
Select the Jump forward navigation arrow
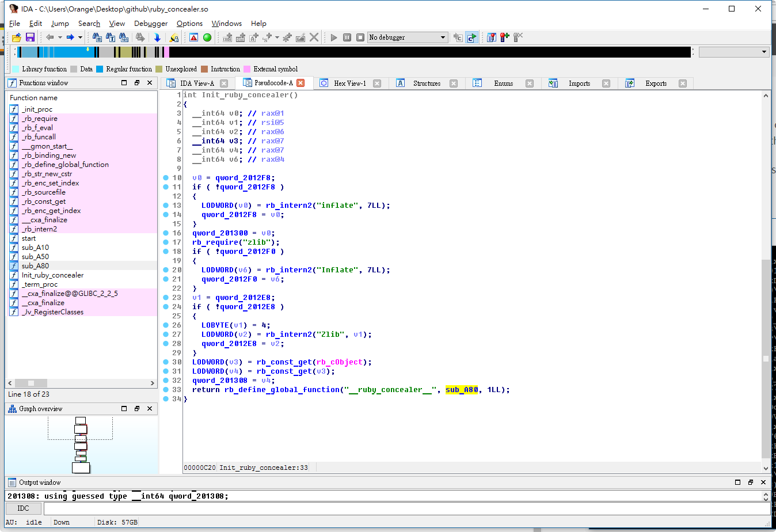pos(70,37)
